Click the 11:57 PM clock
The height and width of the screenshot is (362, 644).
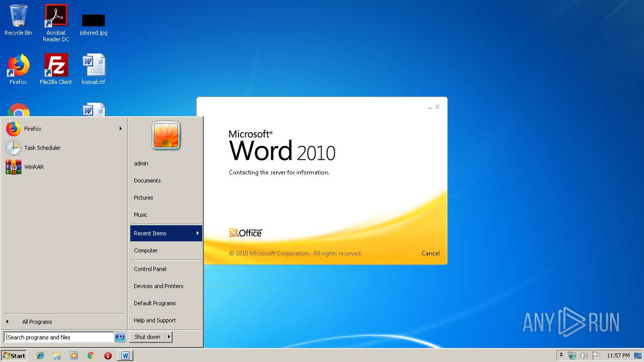coord(618,355)
